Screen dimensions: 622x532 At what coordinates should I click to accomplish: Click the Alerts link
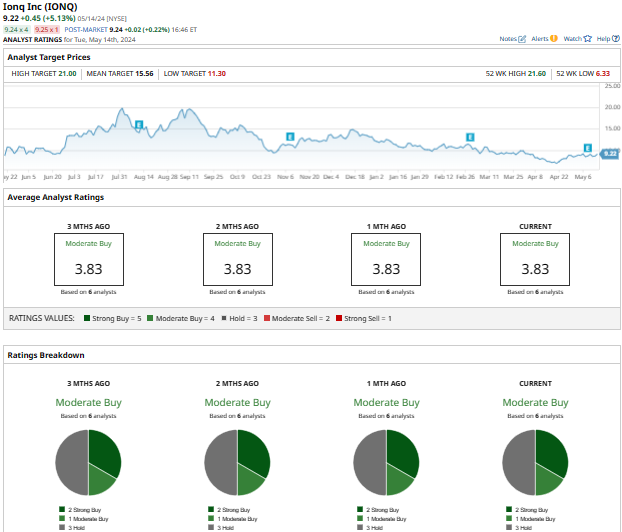pyautogui.click(x=539, y=38)
